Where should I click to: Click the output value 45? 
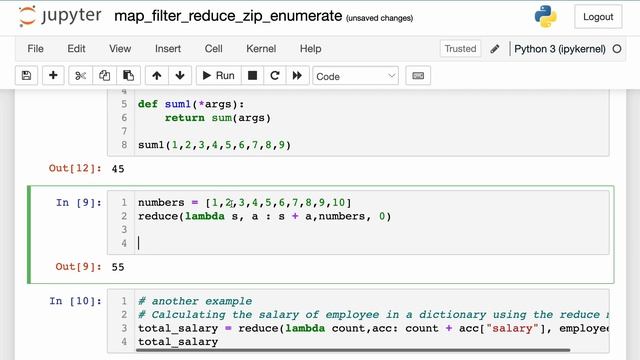pyautogui.click(x=118, y=169)
